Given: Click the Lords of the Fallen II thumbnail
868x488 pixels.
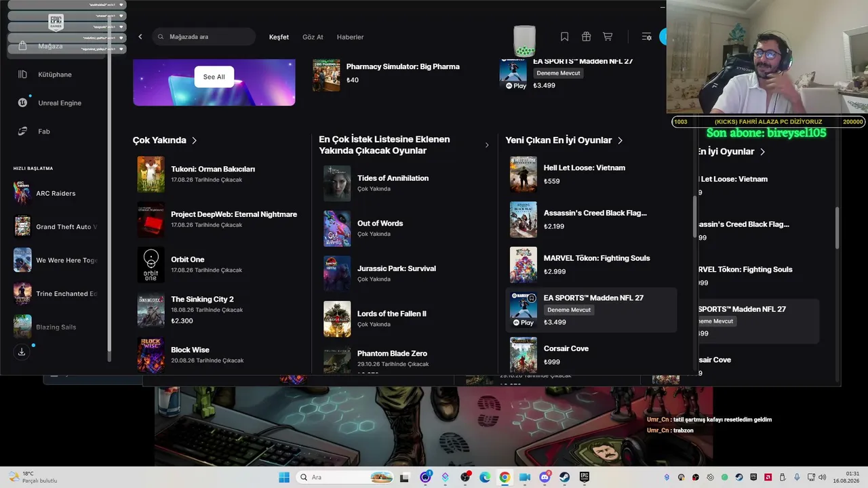Looking at the screenshot, I should coord(337,319).
